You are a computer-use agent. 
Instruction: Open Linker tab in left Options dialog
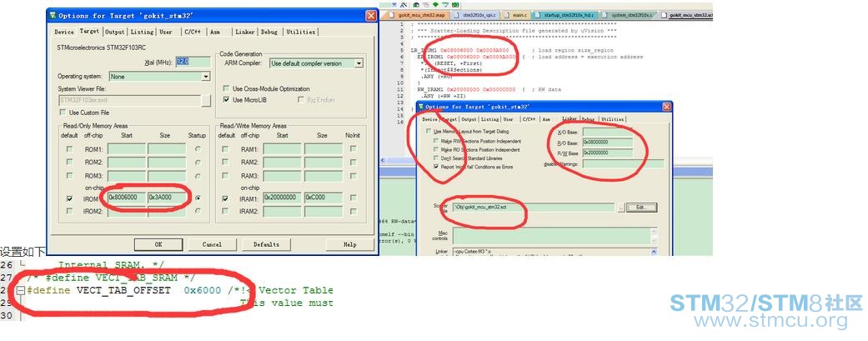[x=244, y=33]
